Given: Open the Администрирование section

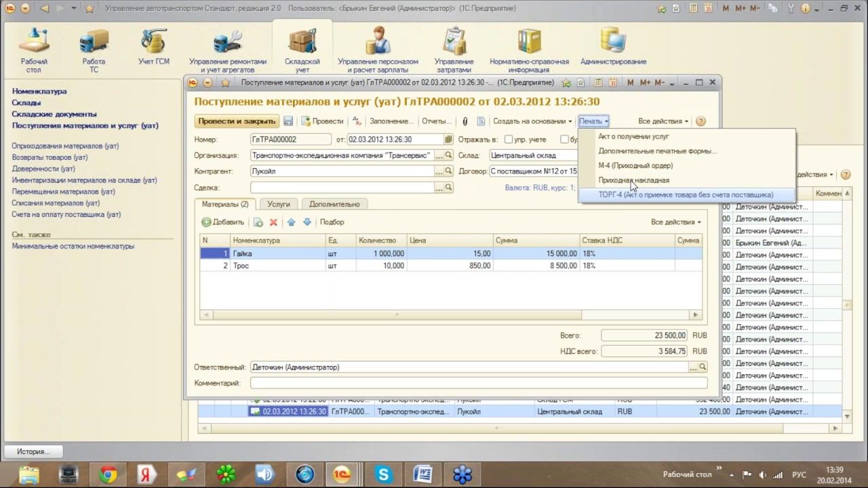Looking at the screenshot, I should 614,47.
